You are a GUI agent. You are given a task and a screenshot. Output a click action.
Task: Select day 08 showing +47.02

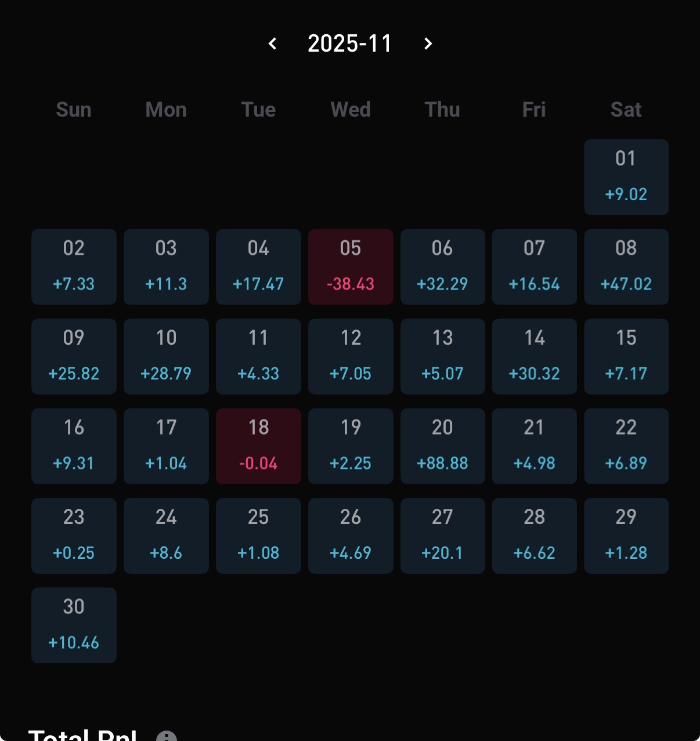(626, 267)
